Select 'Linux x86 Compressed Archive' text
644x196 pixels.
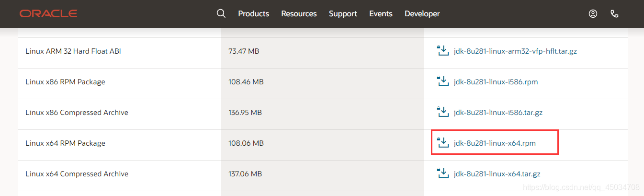click(x=77, y=112)
